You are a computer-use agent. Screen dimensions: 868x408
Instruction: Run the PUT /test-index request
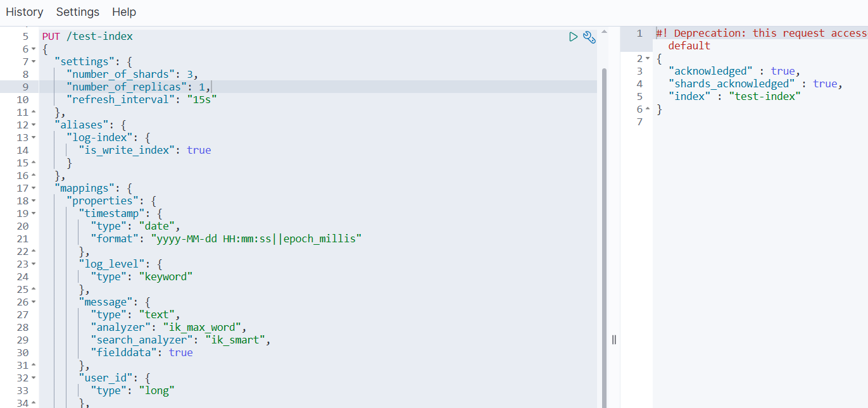(x=573, y=37)
